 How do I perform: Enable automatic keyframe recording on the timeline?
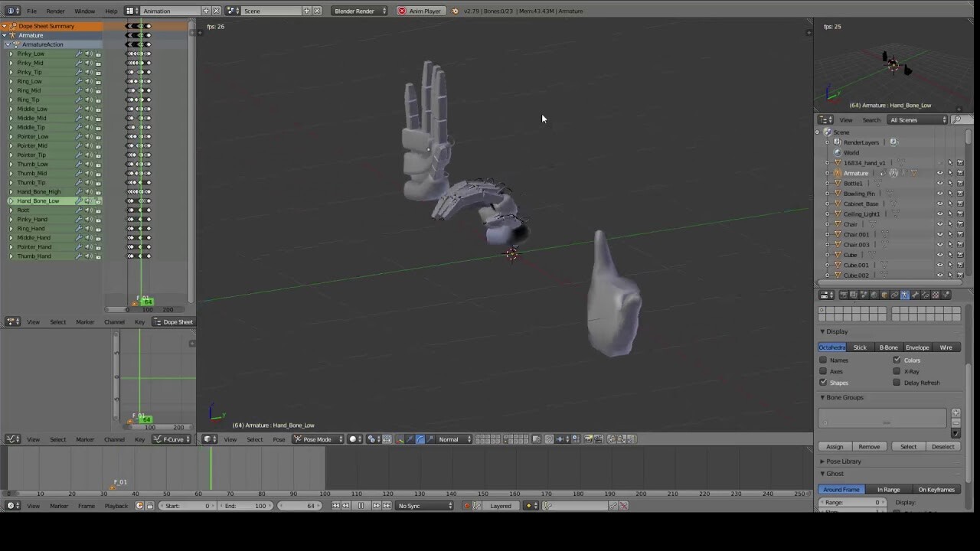pyautogui.click(x=465, y=505)
